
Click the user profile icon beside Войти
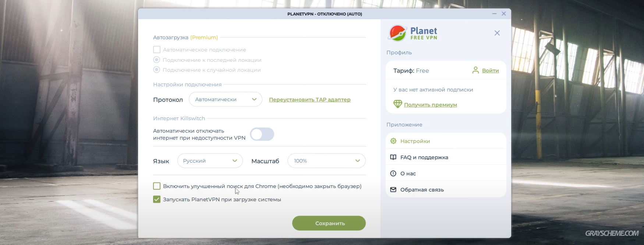click(x=475, y=70)
